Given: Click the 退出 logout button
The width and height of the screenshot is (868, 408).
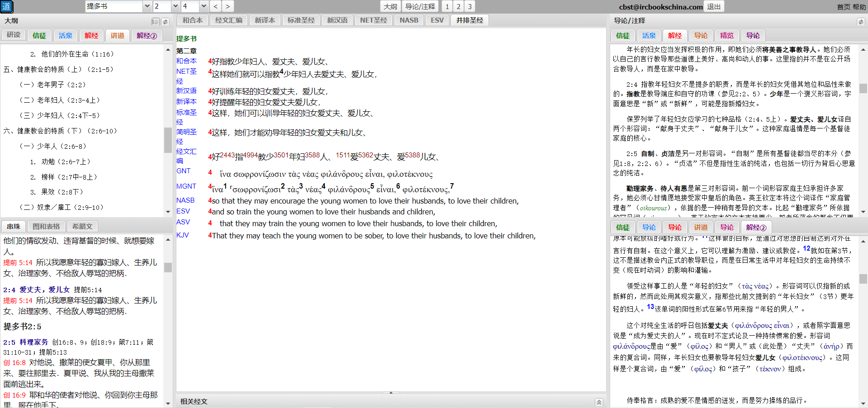Looking at the screenshot, I should click(714, 6).
